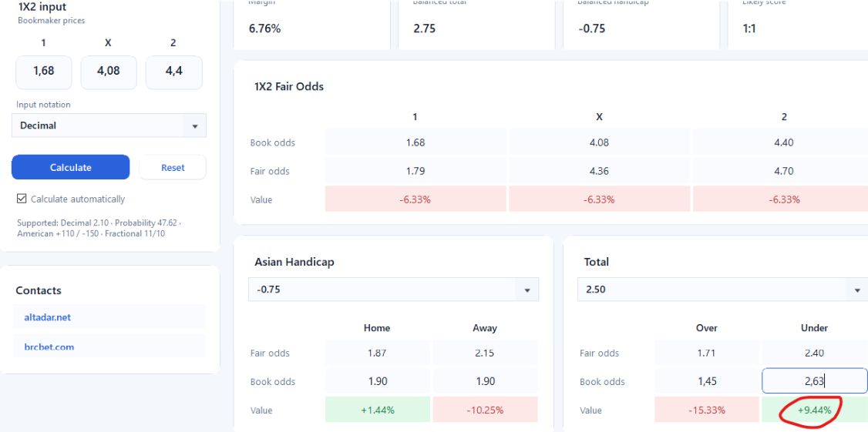Click the Asian Handicap Home book odds field

tap(378, 382)
